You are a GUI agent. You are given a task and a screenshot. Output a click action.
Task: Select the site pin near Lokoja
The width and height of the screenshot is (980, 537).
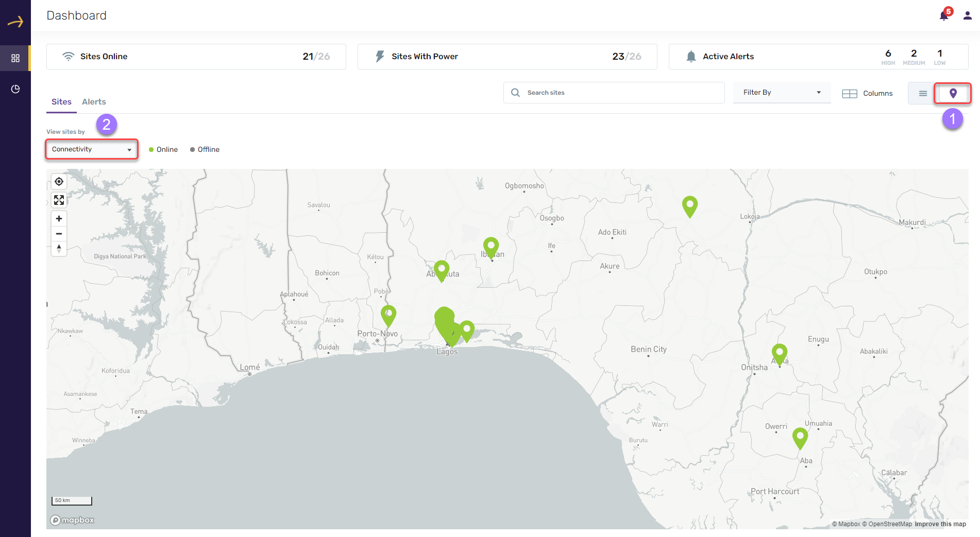tap(690, 206)
